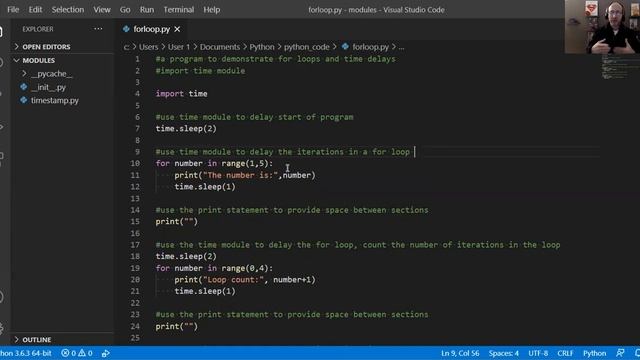This screenshot has height=360, width=640.
Task: Open the File menu
Action: [13, 9]
